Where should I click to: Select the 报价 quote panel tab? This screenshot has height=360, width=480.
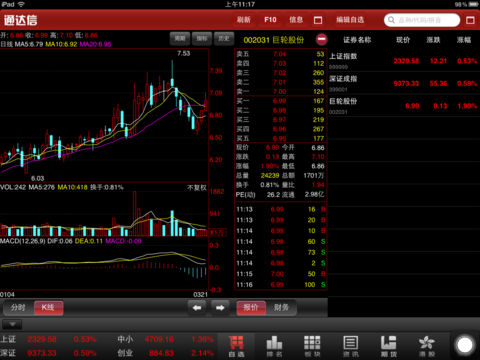251,307
